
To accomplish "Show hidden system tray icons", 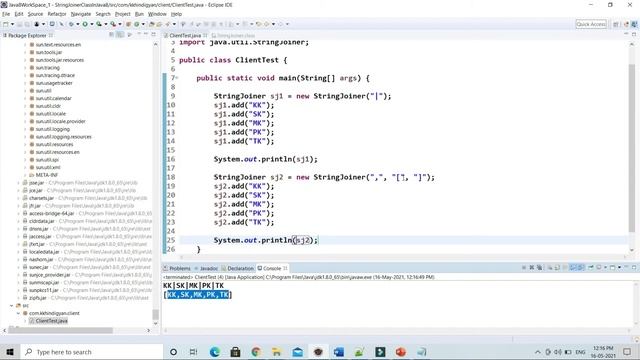I will 538,352.
